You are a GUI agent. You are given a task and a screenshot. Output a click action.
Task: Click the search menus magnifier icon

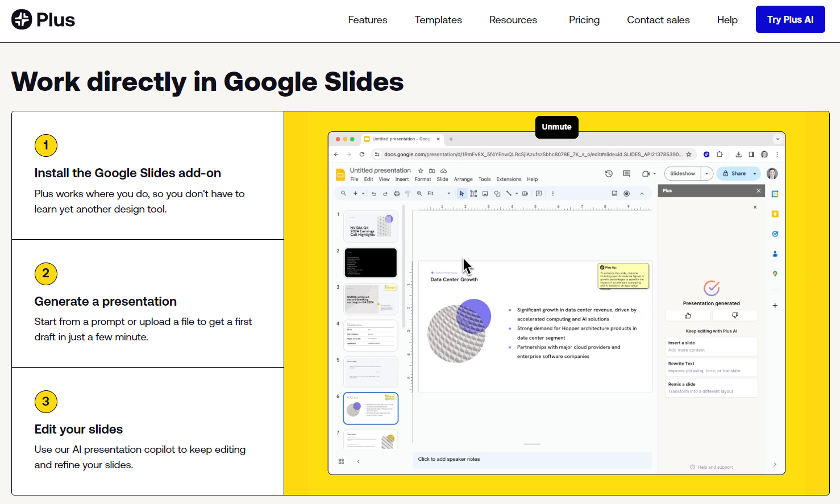click(343, 194)
